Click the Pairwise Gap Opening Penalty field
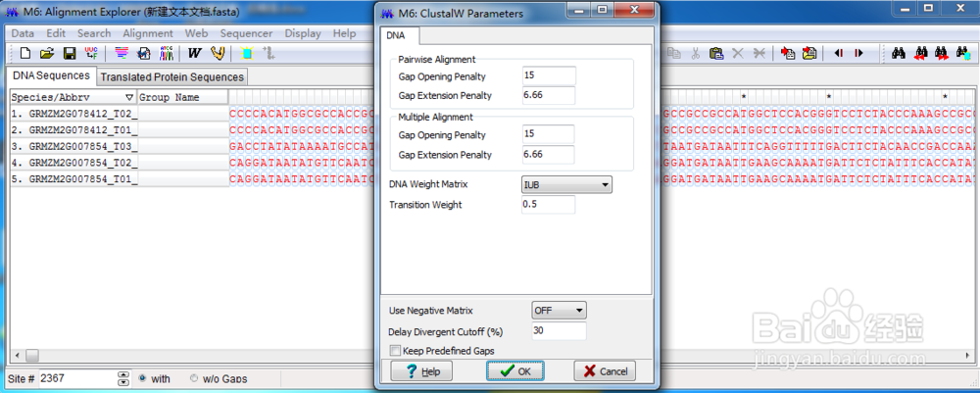The width and height of the screenshot is (980, 393). click(x=549, y=76)
